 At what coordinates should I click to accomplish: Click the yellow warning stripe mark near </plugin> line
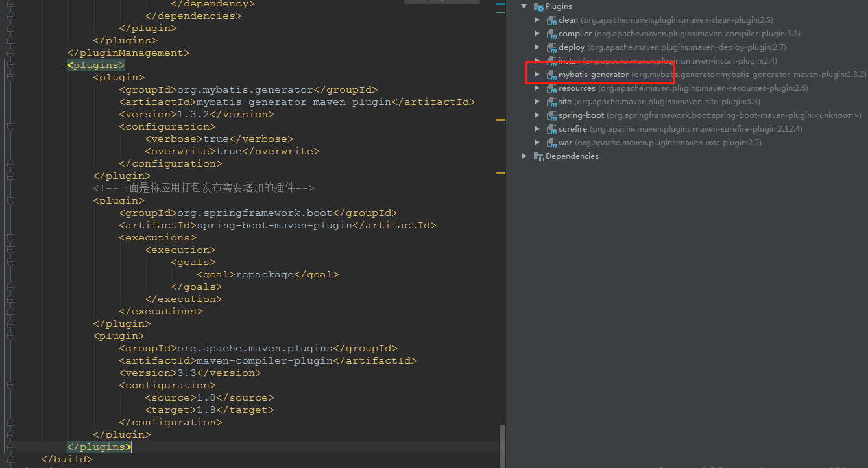point(500,173)
